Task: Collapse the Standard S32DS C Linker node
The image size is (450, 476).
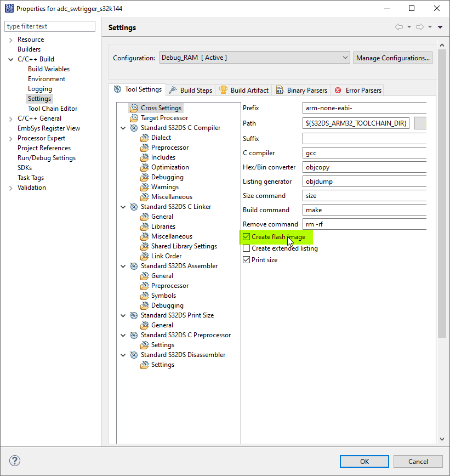Action: tap(123, 207)
